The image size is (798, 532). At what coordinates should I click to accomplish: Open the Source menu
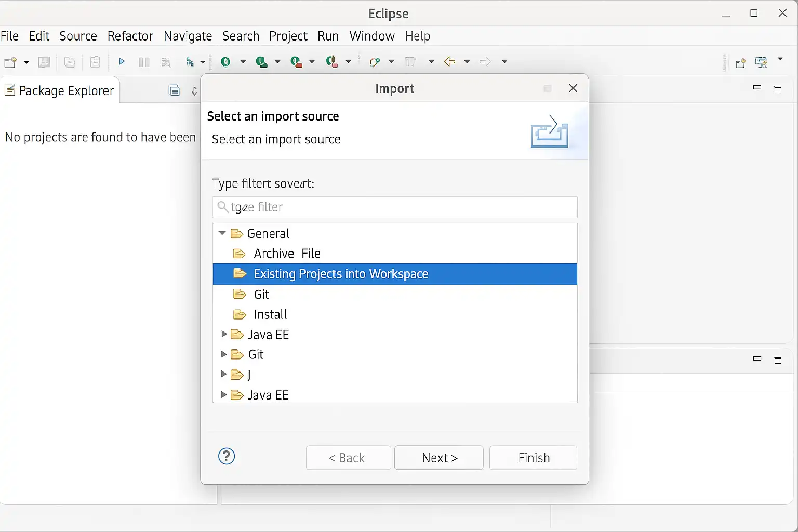click(78, 36)
